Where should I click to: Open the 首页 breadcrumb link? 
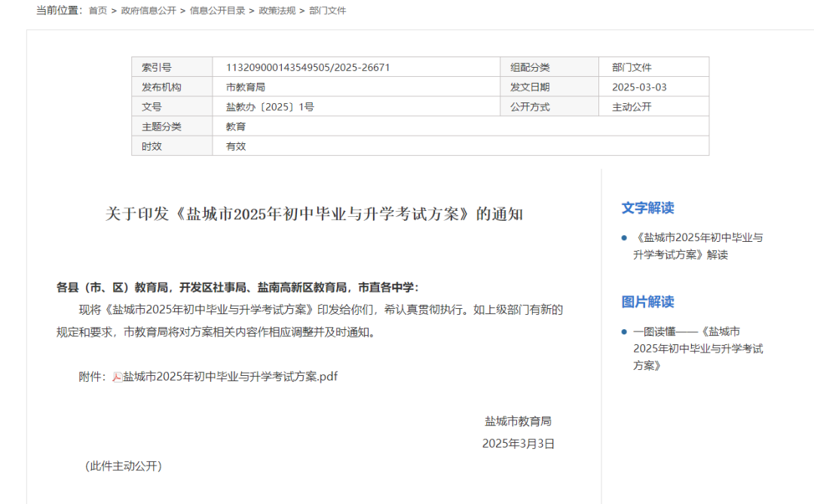tap(97, 11)
